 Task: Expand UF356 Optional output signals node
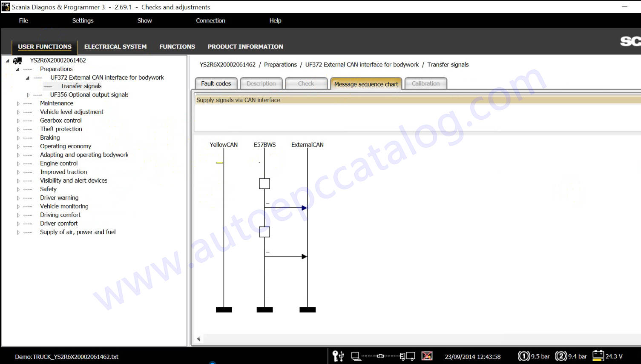click(x=29, y=95)
